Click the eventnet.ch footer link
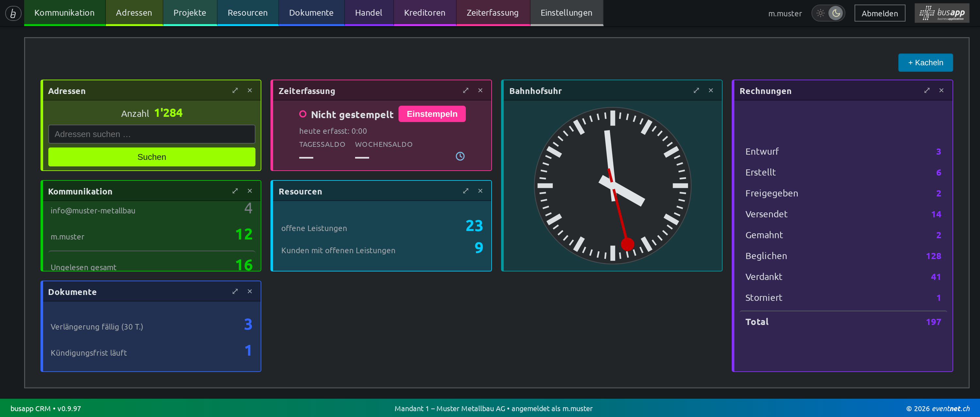 point(951,409)
